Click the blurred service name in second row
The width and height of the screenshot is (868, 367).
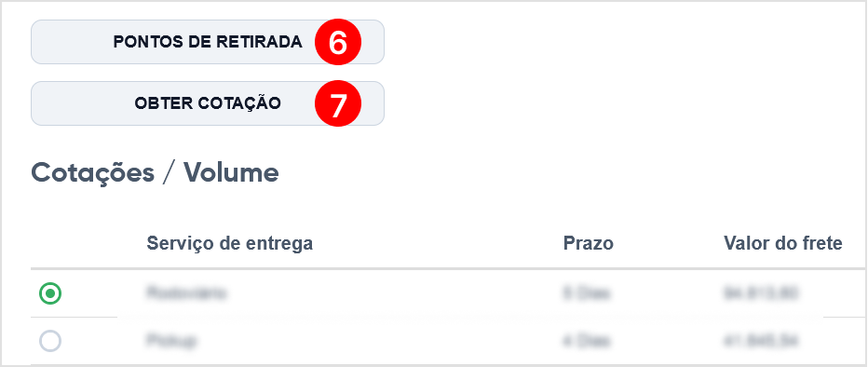pyautogui.click(x=171, y=342)
